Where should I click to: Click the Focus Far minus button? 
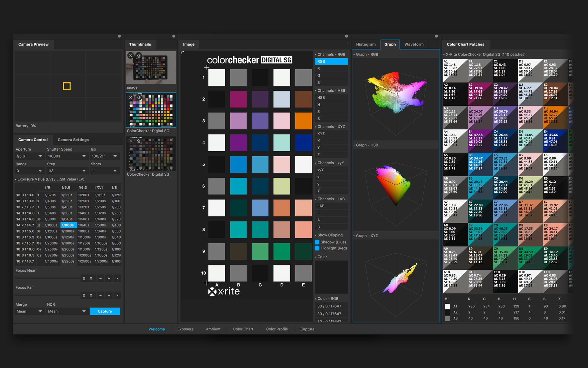click(100, 295)
